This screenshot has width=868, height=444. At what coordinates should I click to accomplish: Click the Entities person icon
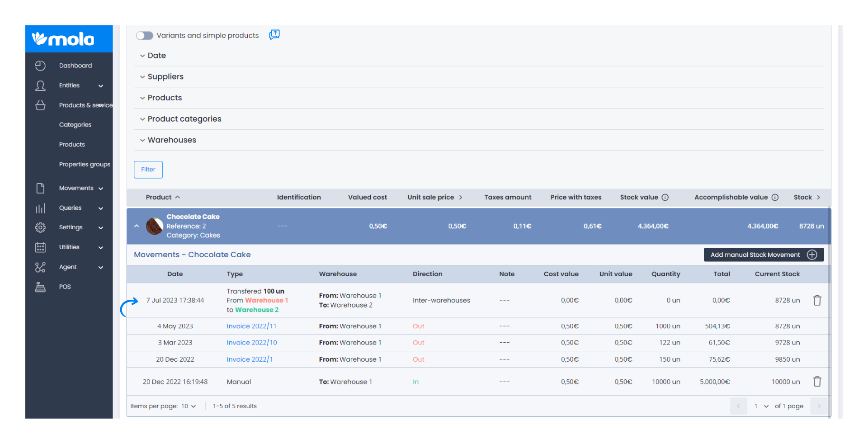tap(40, 85)
